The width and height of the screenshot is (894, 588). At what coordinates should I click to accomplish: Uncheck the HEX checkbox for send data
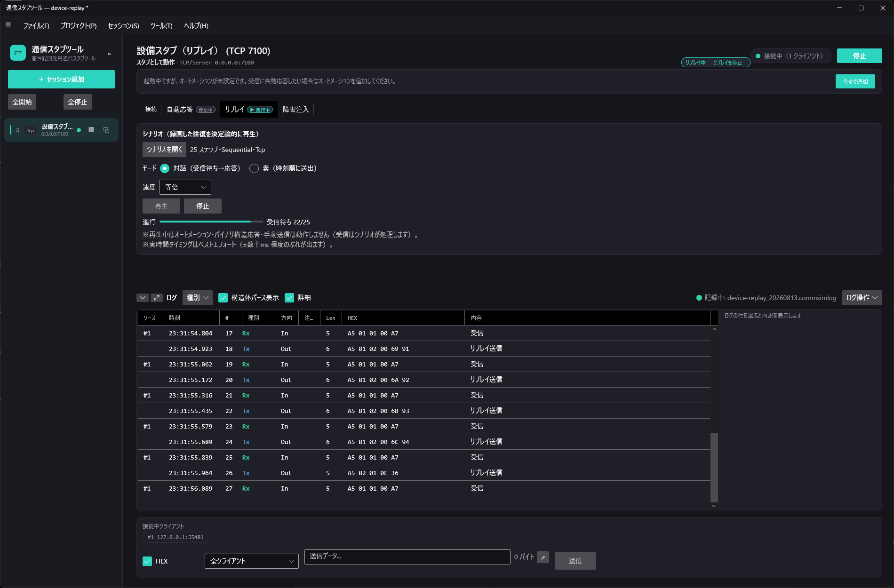(147, 561)
